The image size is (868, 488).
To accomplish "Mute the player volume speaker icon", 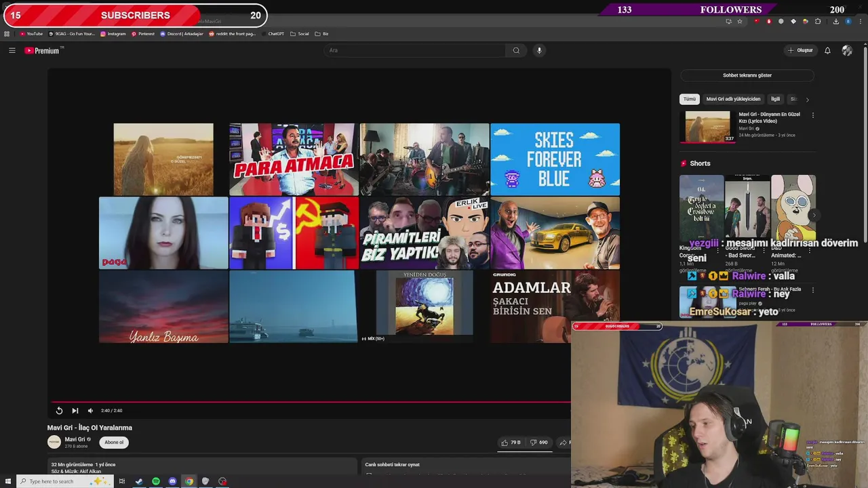I will (x=90, y=411).
